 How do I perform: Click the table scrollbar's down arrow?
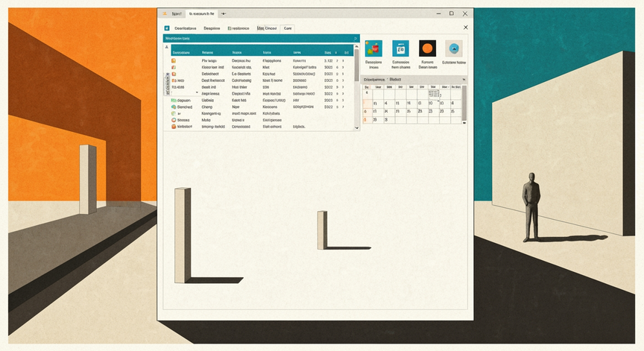(x=356, y=127)
